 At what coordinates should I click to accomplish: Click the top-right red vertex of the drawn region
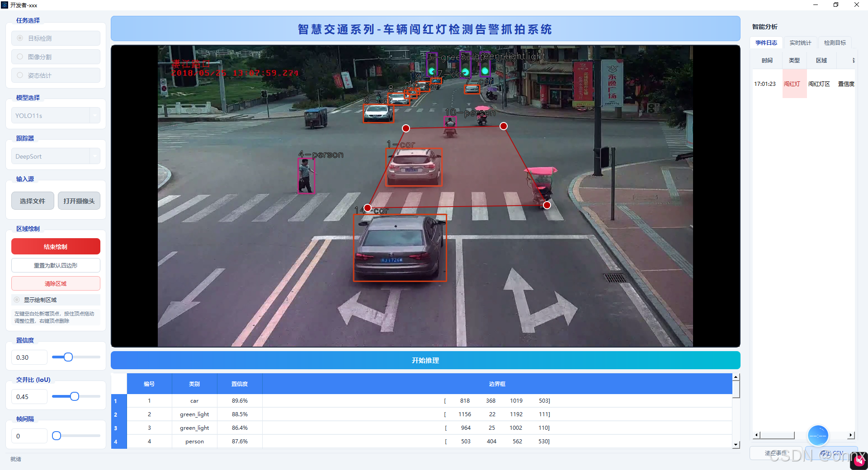point(504,126)
